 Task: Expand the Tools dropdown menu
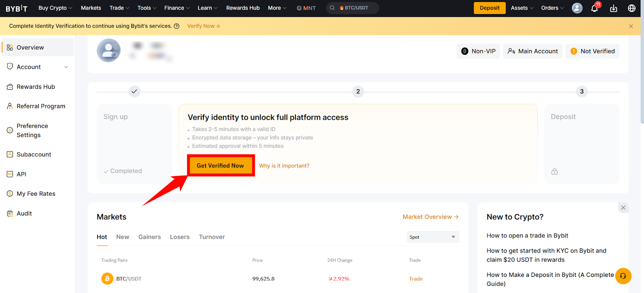(x=147, y=8)
